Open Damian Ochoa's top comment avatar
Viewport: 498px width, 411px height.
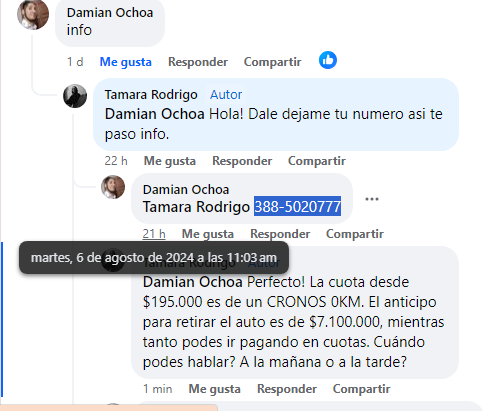tap(33, 14)
